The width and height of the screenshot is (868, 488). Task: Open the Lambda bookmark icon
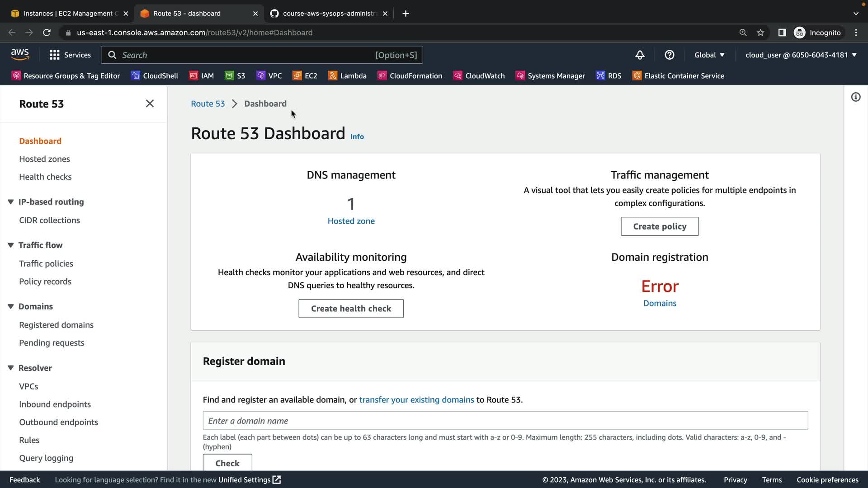(x=333, y=76)
